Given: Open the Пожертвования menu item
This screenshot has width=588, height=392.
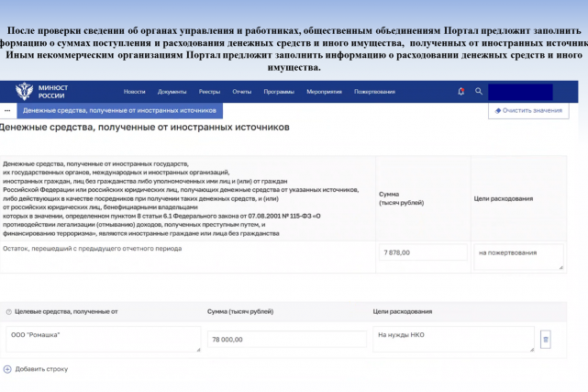Looking at the screenshot, I should pos(374,92).
